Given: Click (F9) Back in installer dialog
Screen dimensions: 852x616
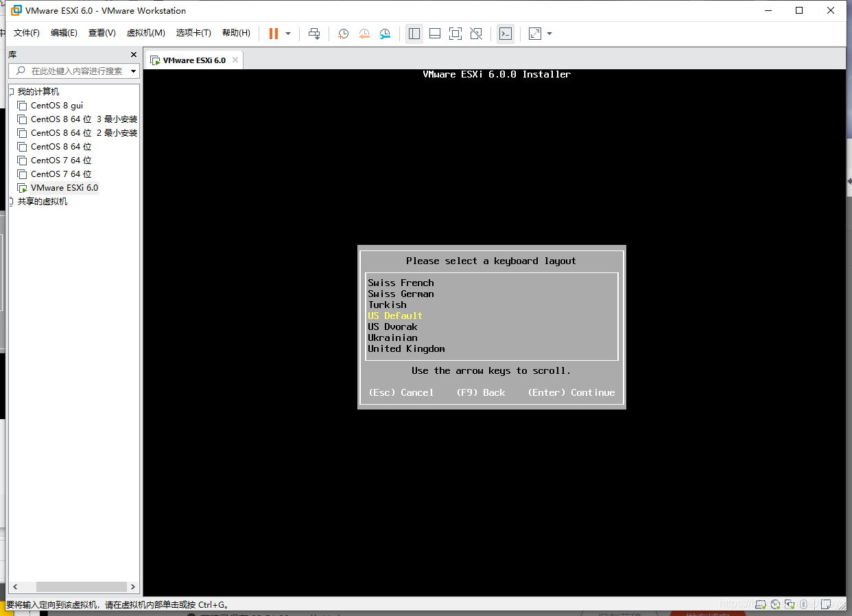Looking at the screenshot, I should [480, 392].
